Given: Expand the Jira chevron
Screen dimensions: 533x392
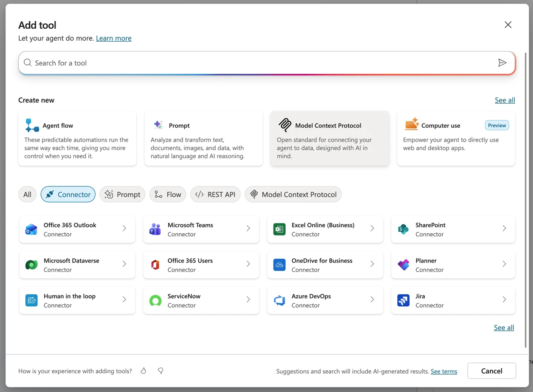Looking at the screenshot, I should pos(504,299).
